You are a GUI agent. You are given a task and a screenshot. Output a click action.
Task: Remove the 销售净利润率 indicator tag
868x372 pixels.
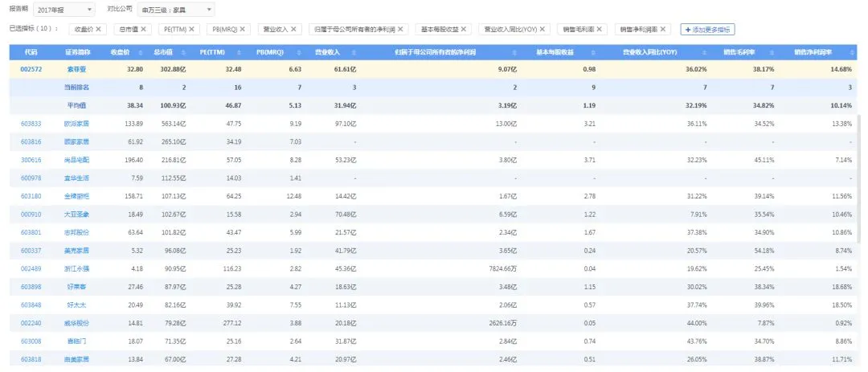(662, 30)
